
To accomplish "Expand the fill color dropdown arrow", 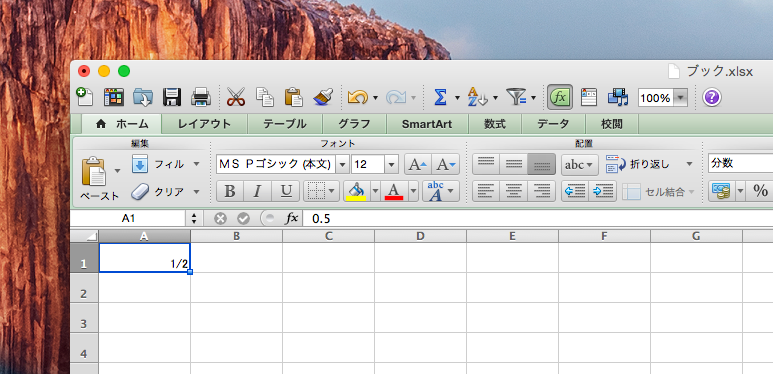I will 375,191.
